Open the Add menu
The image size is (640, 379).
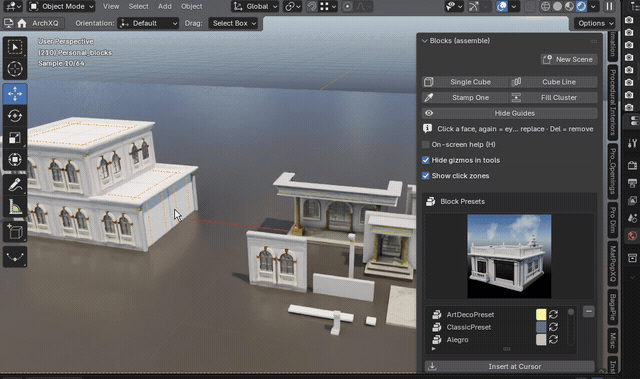(165, 7)
